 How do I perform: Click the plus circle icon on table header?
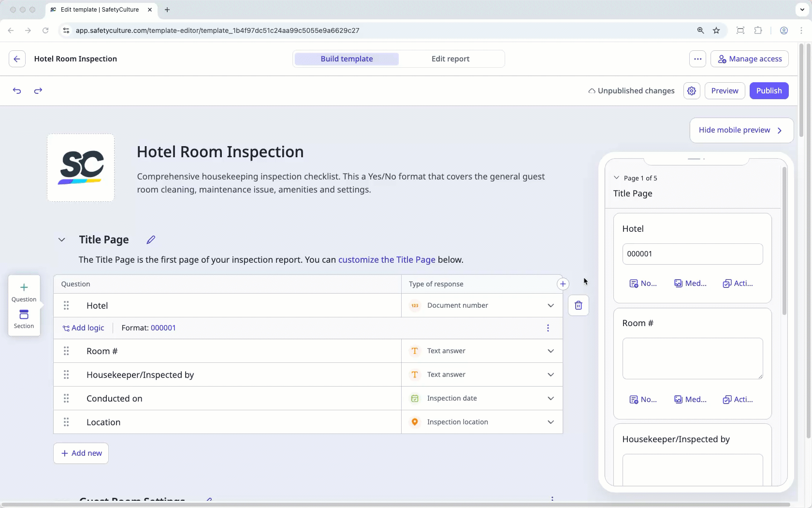[x=563, y=284]
